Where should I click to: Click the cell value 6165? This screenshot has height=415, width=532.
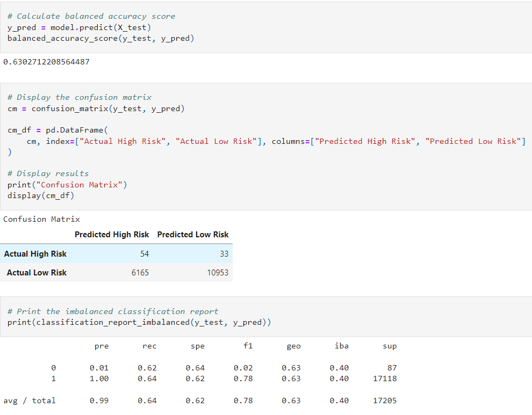click(140, 273)
